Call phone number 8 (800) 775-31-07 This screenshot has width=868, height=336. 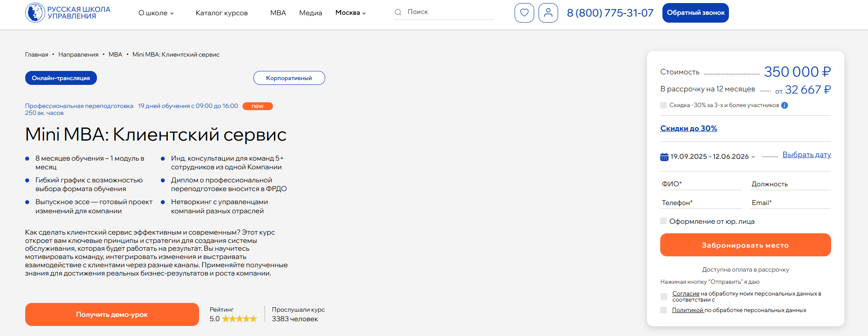click(610, 13)
